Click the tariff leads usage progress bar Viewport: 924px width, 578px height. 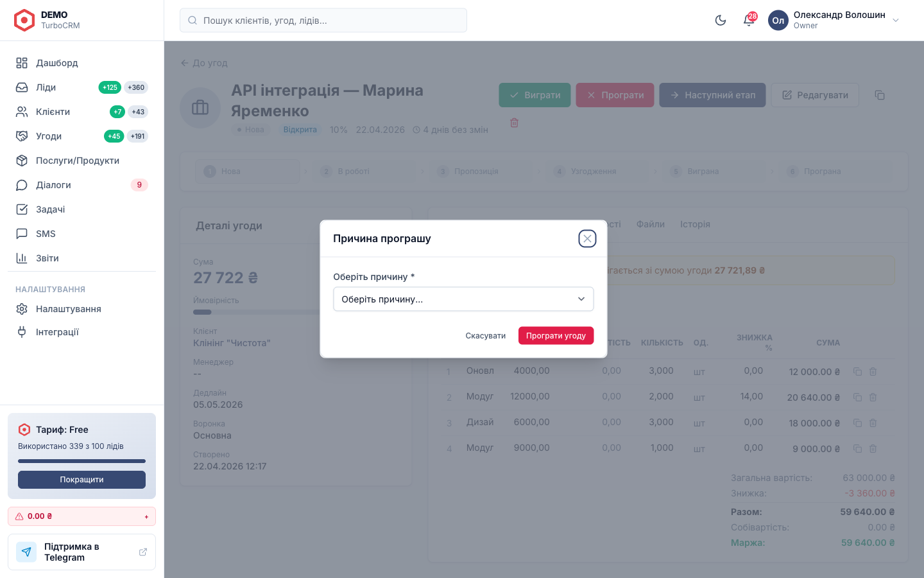tap(81, 461)
